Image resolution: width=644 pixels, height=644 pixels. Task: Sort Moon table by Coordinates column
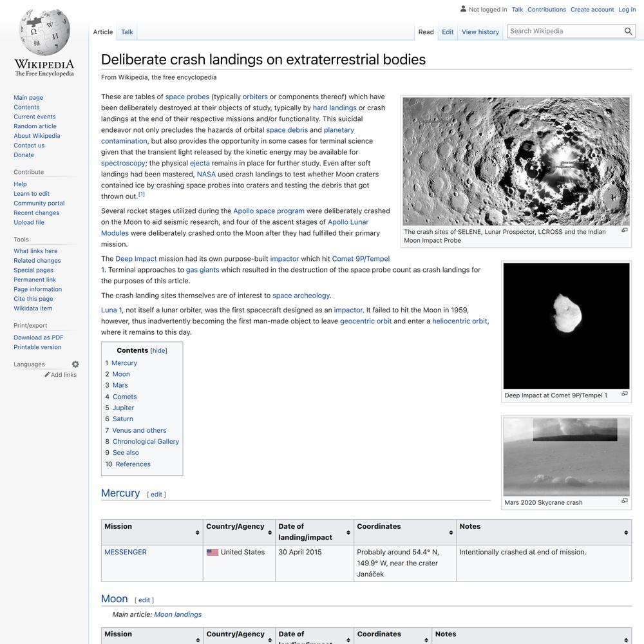coord(426,640)
